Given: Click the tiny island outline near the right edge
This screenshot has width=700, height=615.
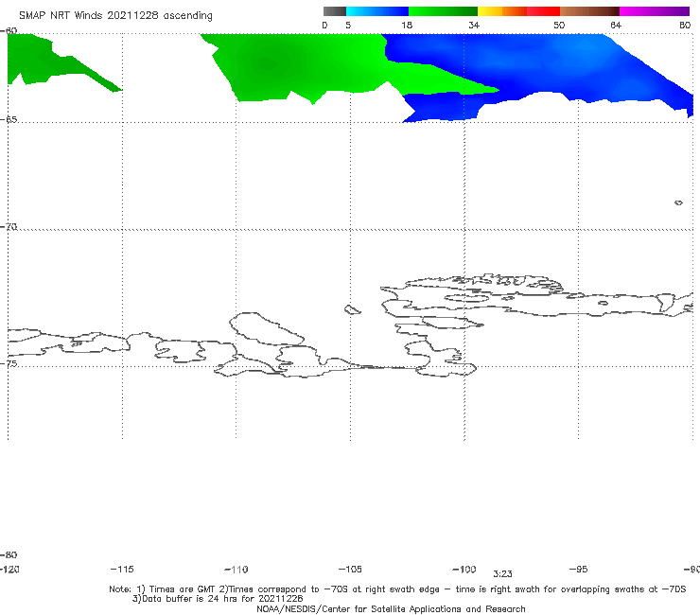Looking at the screenshot, I should 678,202.
